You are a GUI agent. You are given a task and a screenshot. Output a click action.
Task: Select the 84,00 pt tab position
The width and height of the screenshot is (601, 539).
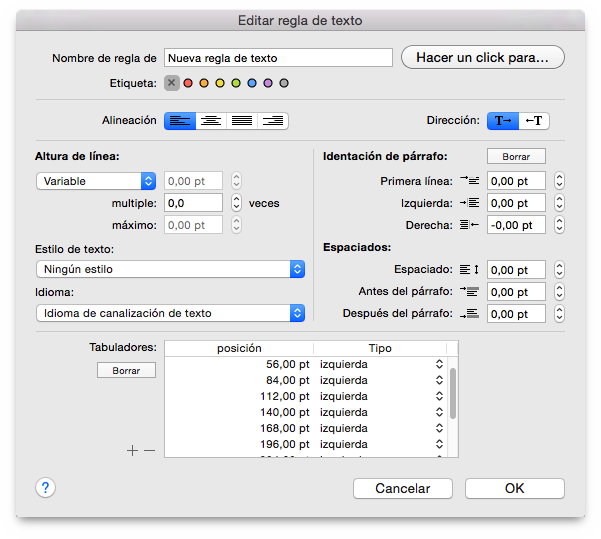coord(287,380)
